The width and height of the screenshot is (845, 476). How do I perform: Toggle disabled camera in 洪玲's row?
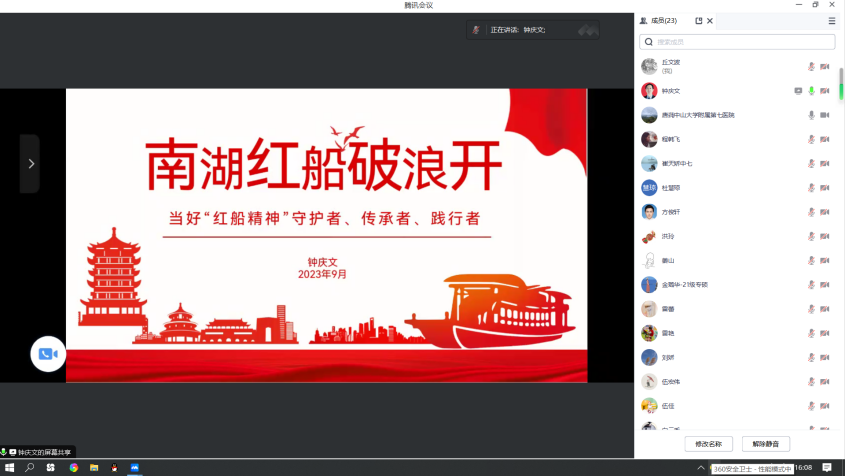pos(825,236)
